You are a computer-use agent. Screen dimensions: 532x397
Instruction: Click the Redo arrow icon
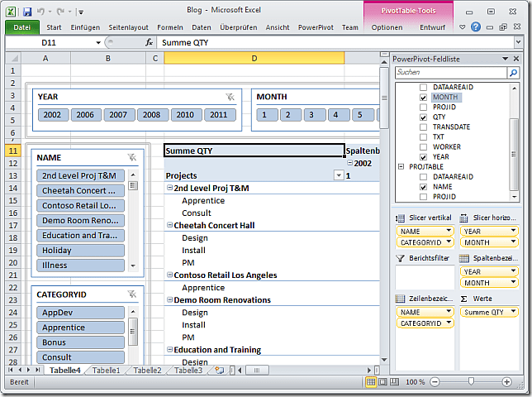(61, 12)
